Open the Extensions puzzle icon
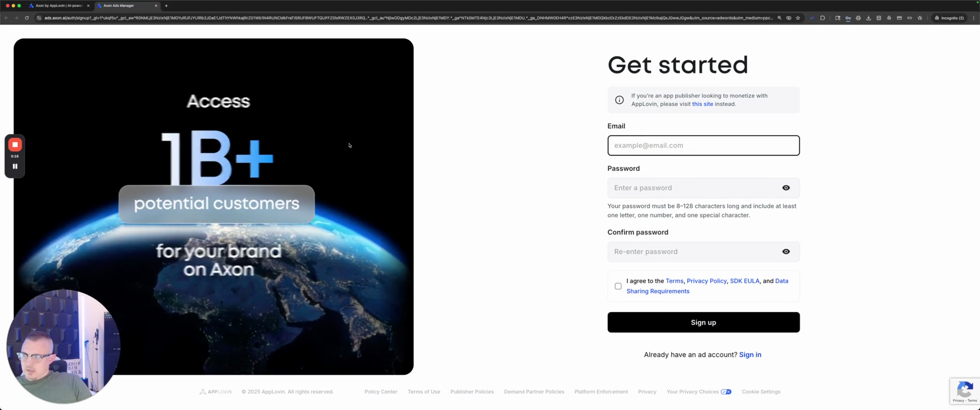This screenshot has width=980, height=410. click(x=822, y=18)
